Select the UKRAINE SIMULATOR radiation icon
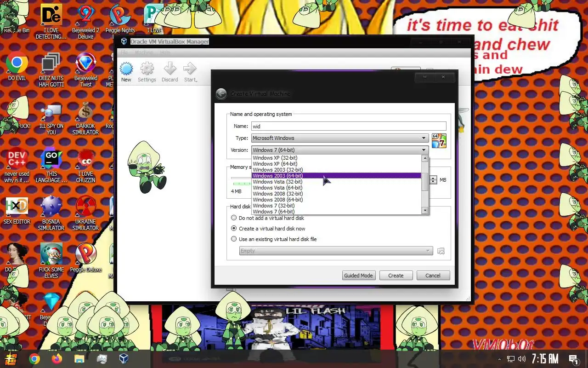Viewport: 588px width, 368px height. [x=85, y=207]
